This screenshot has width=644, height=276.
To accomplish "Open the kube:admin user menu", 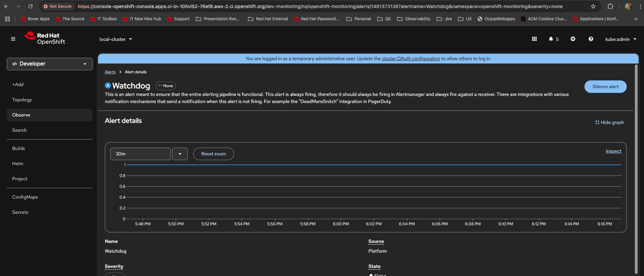I will tap(621, 39).
